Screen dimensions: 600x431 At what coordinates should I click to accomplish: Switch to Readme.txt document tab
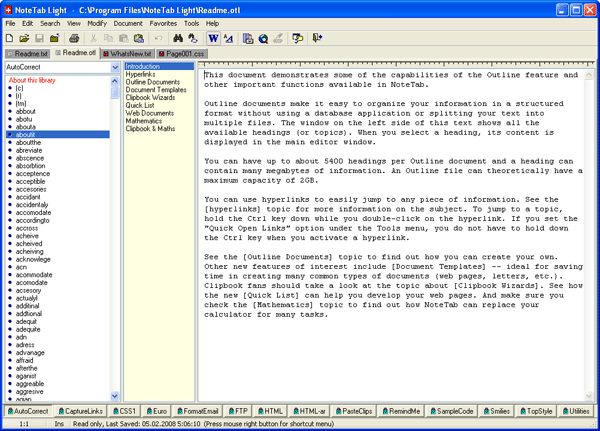(28, 54)
